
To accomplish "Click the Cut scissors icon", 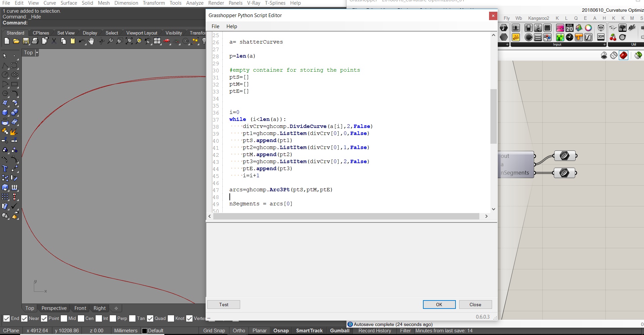I will point(54,41).
